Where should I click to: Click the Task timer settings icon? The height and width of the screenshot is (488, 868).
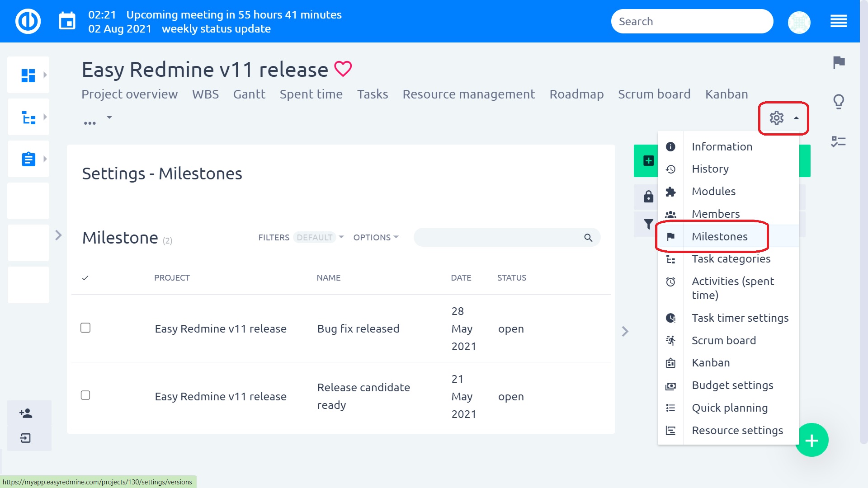tap(670, 318)
